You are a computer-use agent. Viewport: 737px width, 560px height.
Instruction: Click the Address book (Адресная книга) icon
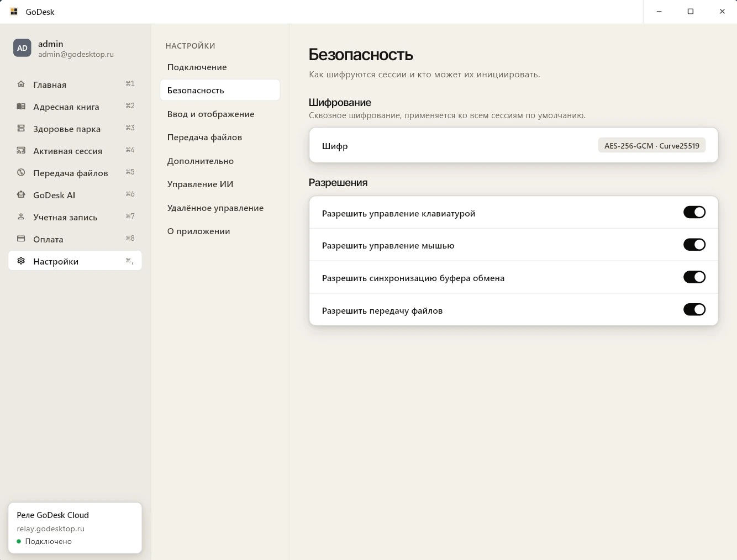(x=21, y=106)
